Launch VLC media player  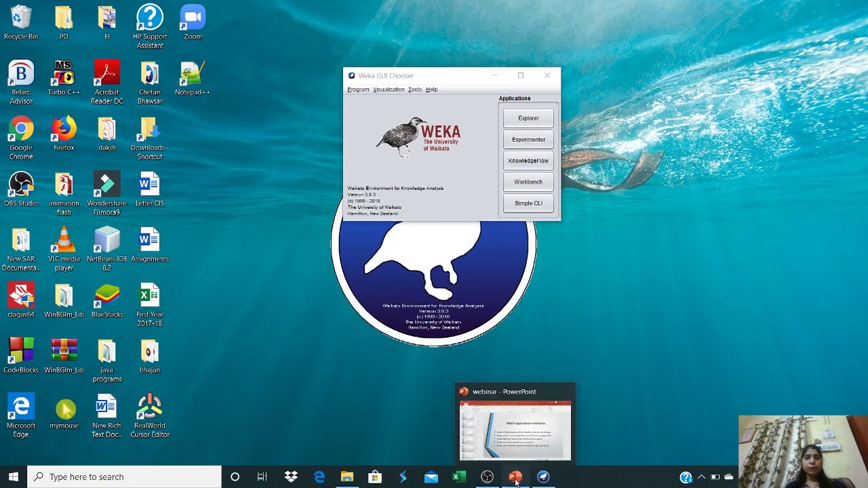coord(64,249)
